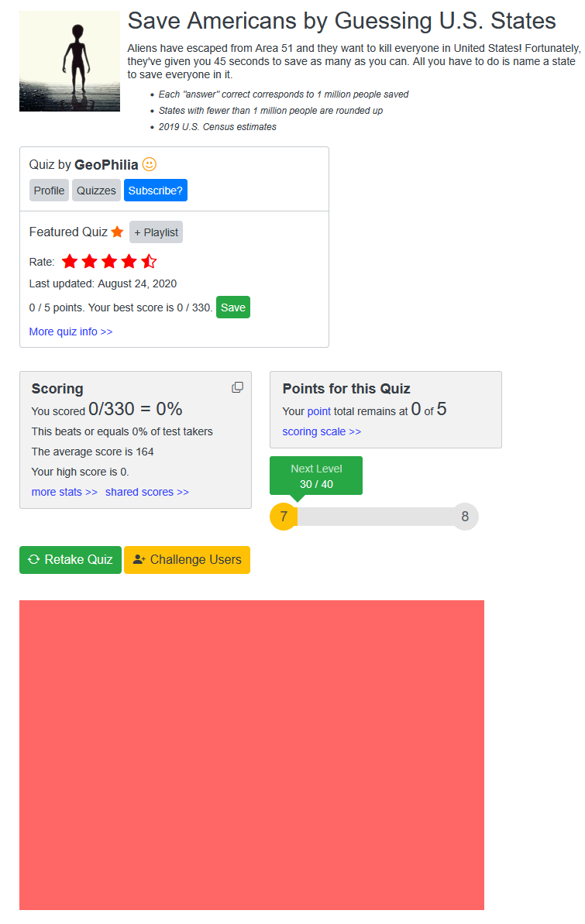Rate the quiz two stars
The height and width of the screenshot is (924, 585).
coord(90,261)
